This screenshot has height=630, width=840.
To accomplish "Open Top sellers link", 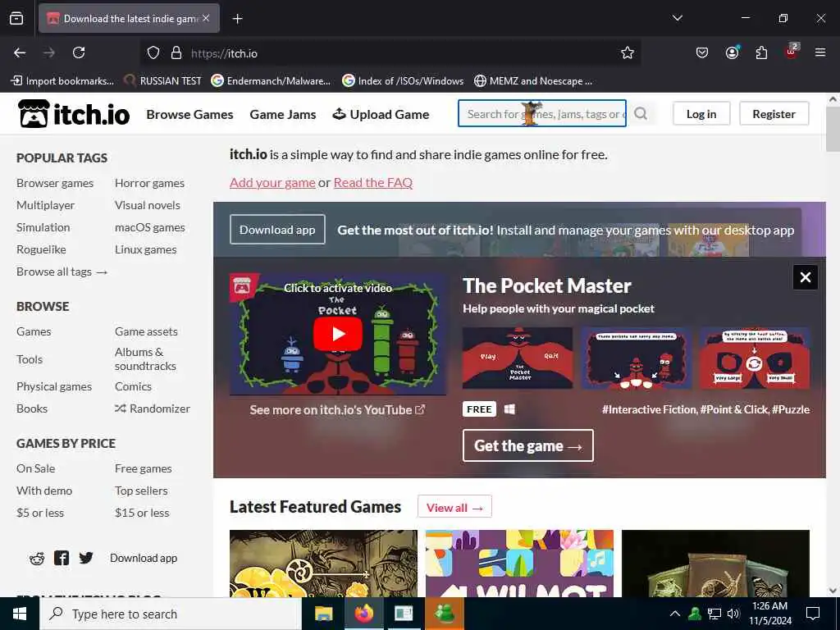I will click(x=141, y=491).
